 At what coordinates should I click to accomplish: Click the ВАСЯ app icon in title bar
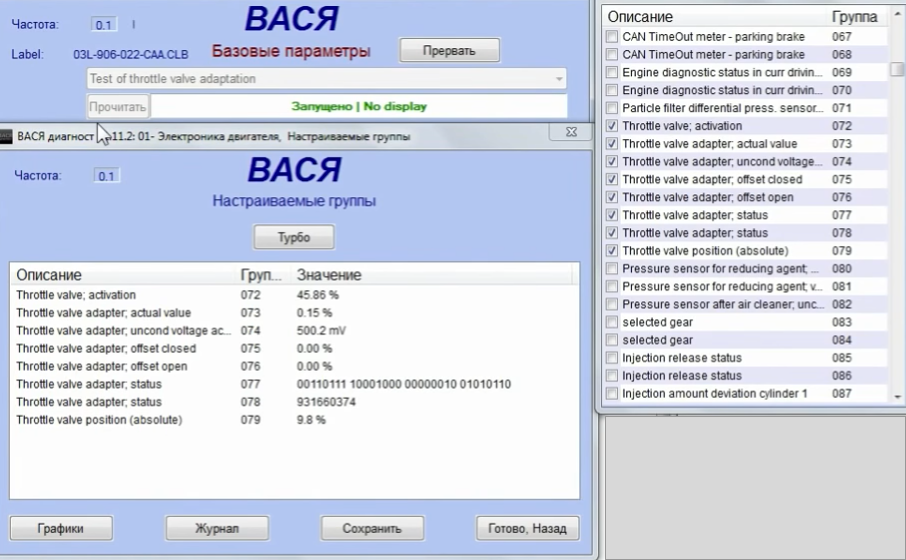(x=7, y=136)
